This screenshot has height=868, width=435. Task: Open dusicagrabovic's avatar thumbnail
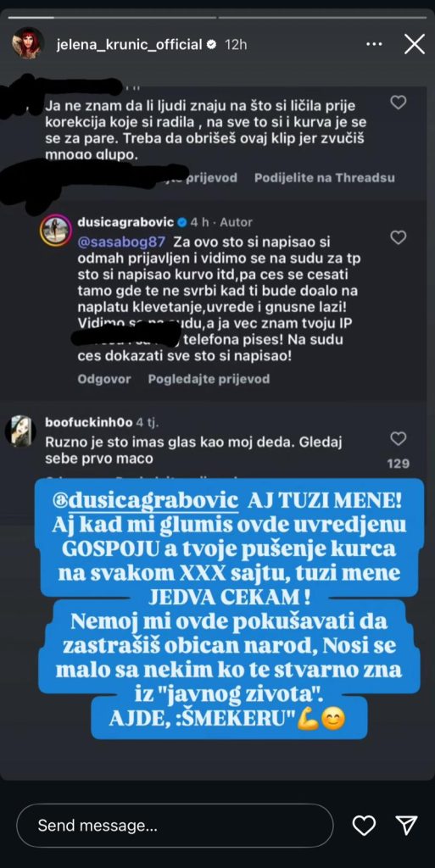[55, 230]
